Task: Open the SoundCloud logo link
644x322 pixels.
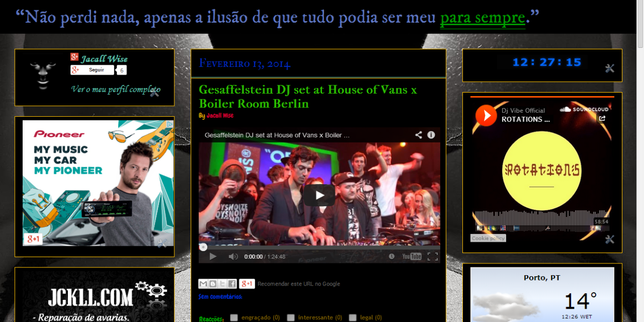Action: coord(584,109)
